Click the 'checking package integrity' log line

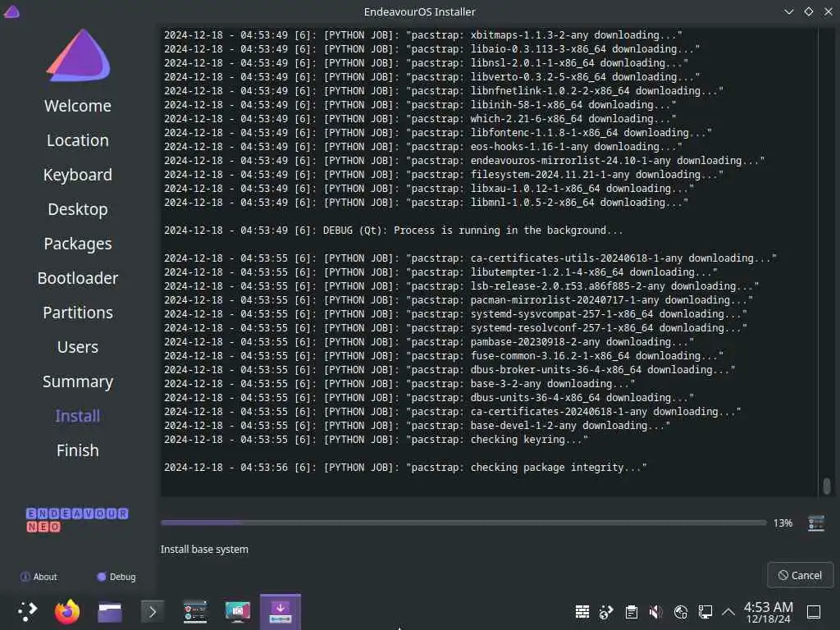[405, 467]
